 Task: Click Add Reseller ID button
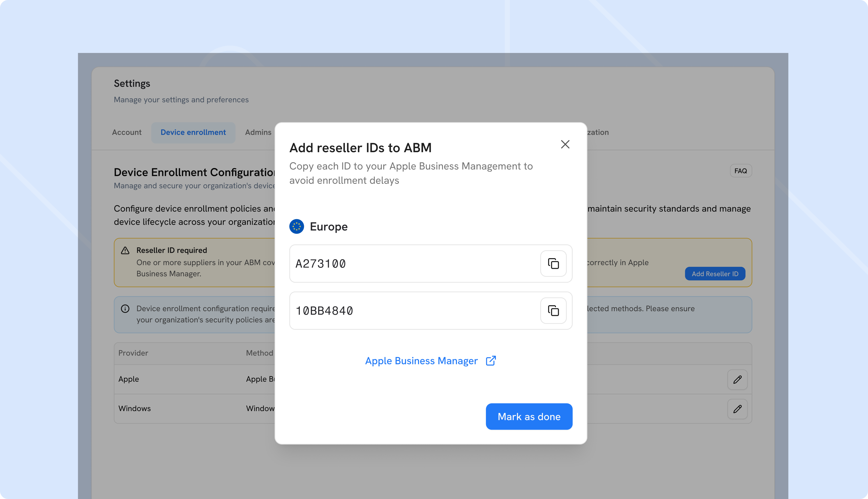(x=715, y=273)
